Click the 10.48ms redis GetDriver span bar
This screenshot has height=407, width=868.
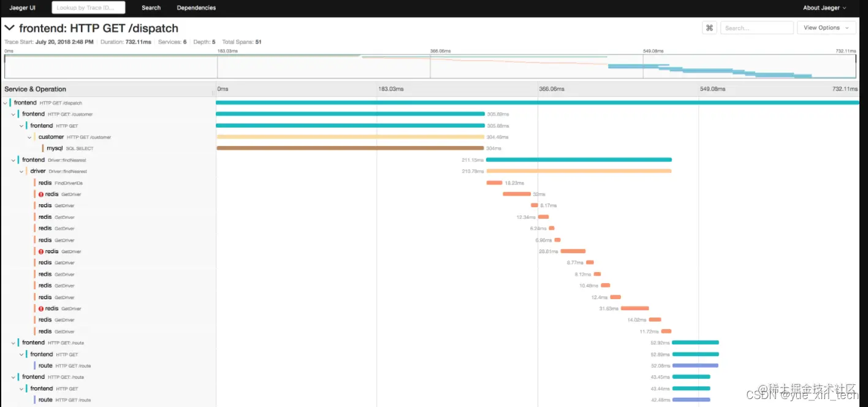606,286
